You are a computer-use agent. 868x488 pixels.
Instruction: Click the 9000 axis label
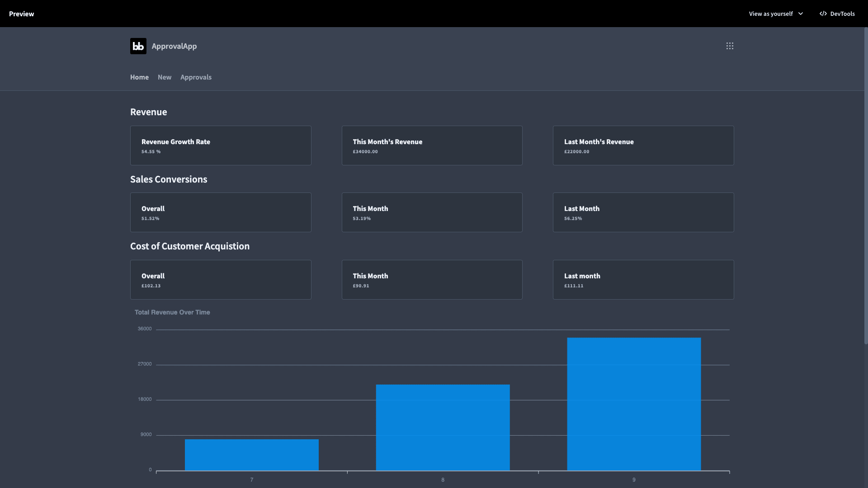(x=146, y=434)
